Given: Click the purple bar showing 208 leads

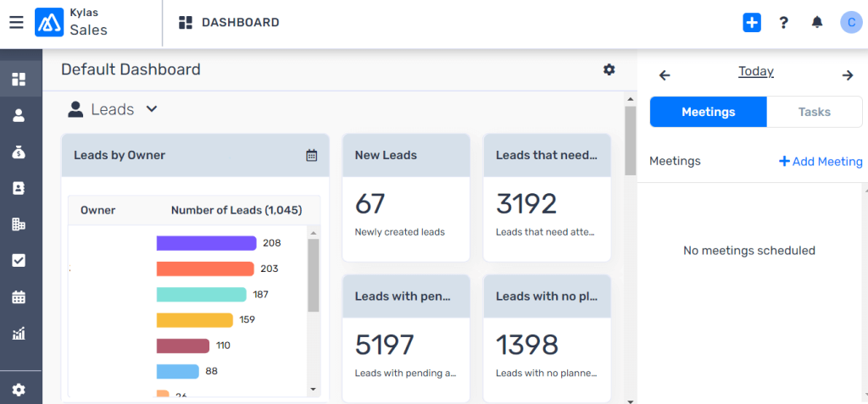Looking at the screenshot, I should (x=206, y=243).
